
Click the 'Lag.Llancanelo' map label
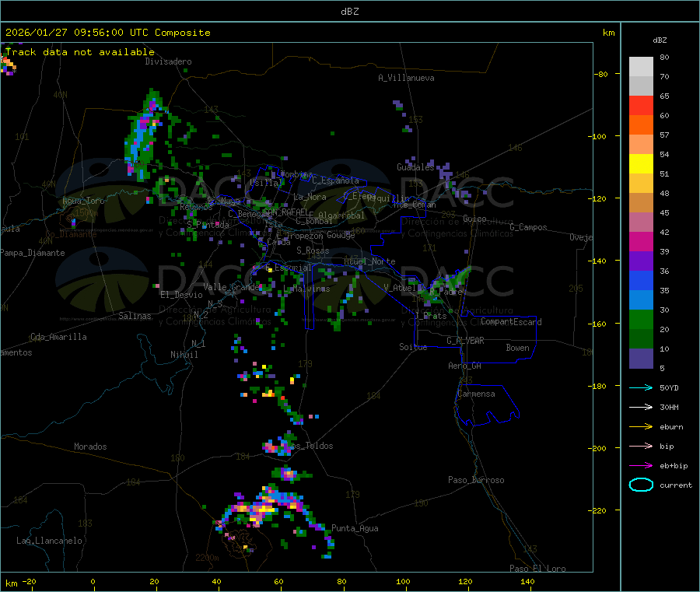[49, 541]
